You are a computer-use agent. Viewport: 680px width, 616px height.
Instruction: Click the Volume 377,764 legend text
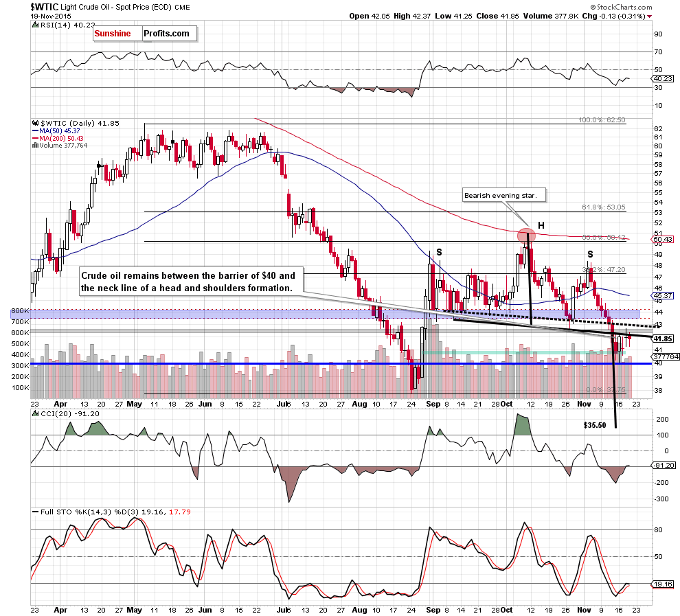coord(63,146)
